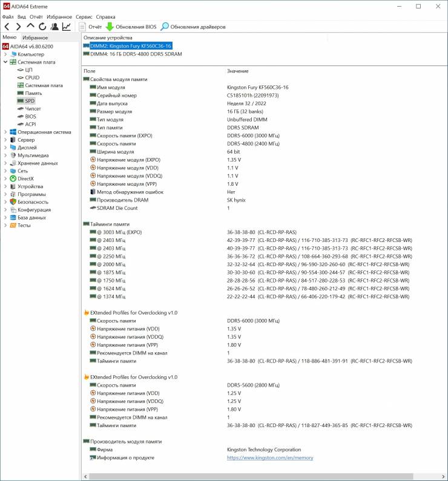448x481 pixels.
Task: Expand the Сервер tree node
Action: click(5, 140)
